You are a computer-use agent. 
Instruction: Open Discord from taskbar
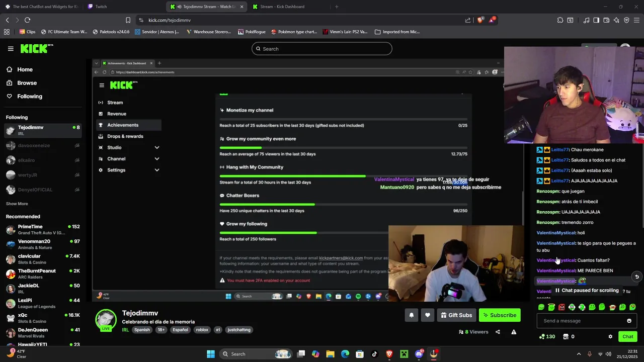419,354
